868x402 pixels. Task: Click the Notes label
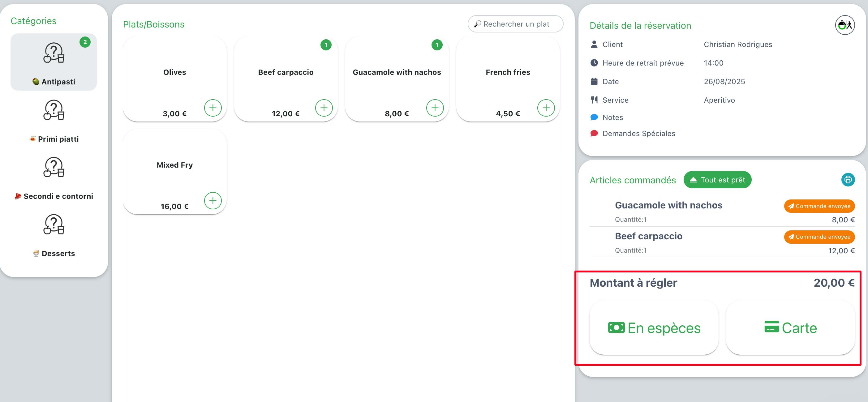click(612, 117)
